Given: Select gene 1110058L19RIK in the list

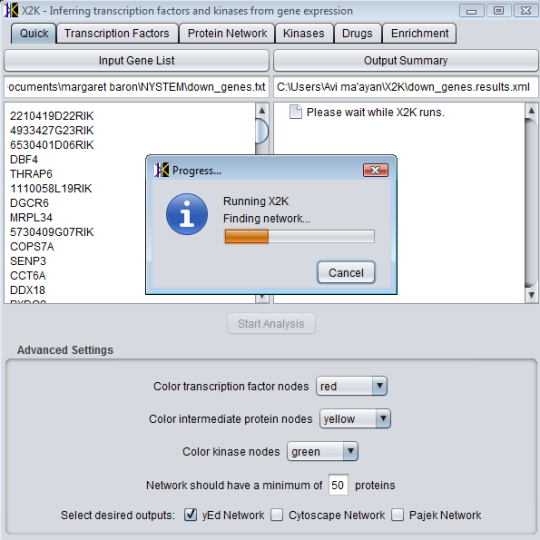Looking at the screenshot, I should tap(51, 189).
